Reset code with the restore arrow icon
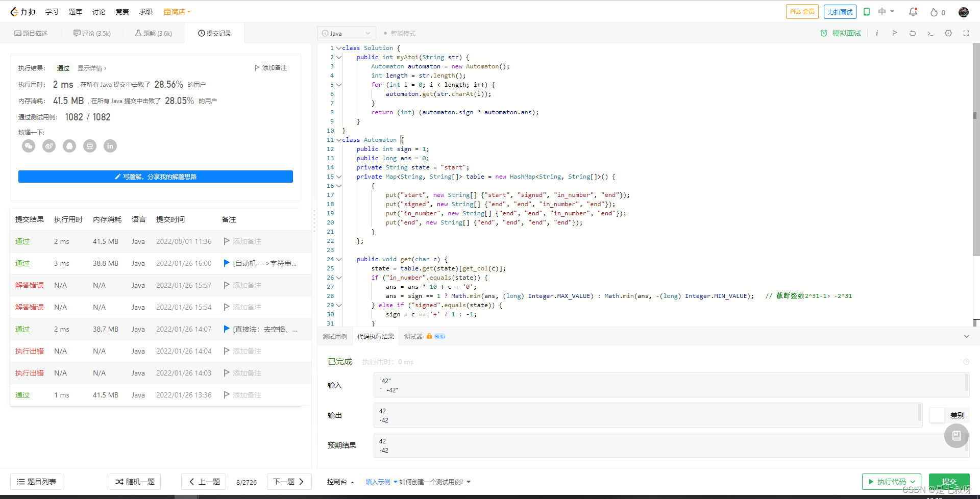Image resolution: width=980 pixels, height=499 pixels. tap(913, 33)
